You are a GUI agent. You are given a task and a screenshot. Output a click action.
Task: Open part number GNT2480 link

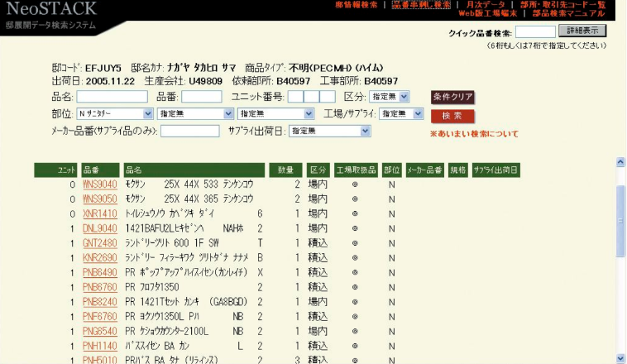(x=99, y=243)
